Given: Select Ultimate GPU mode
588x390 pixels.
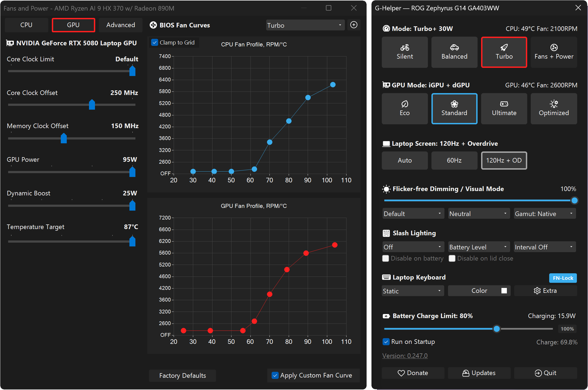Looking at the screenshot, I should coord(504,109).
